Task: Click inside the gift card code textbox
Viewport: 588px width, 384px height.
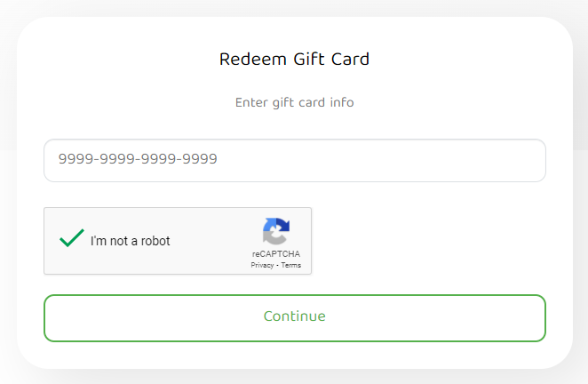Action: [x=294, y=160]
